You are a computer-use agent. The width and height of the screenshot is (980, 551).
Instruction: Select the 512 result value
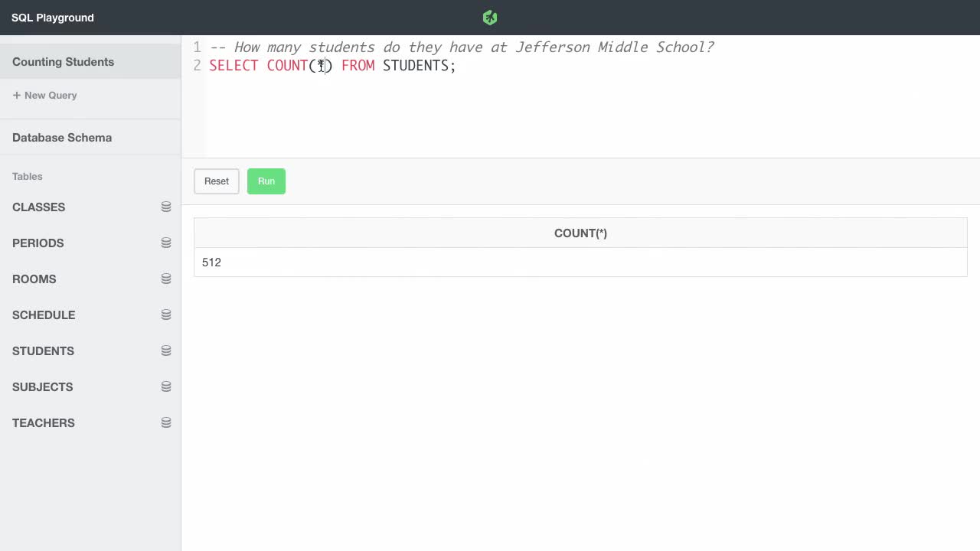point(211,262)
